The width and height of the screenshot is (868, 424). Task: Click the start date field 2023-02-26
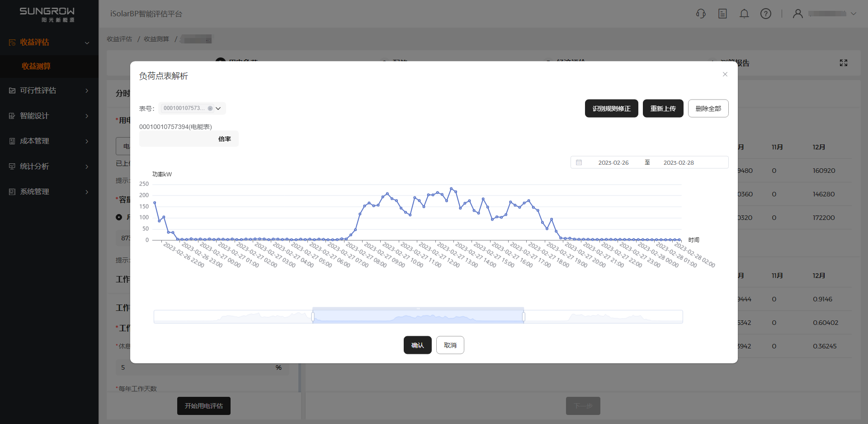tap(613, 162)
